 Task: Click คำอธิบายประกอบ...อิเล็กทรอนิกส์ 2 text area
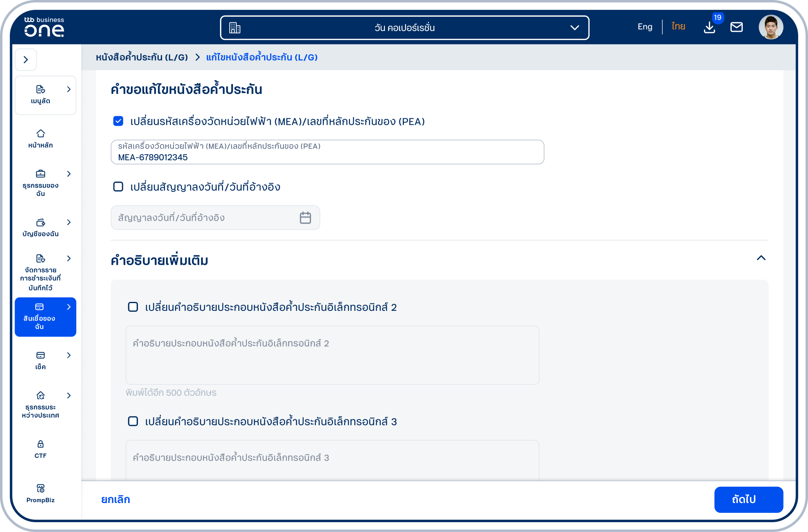pyautogui.click(x=332, y=355)
